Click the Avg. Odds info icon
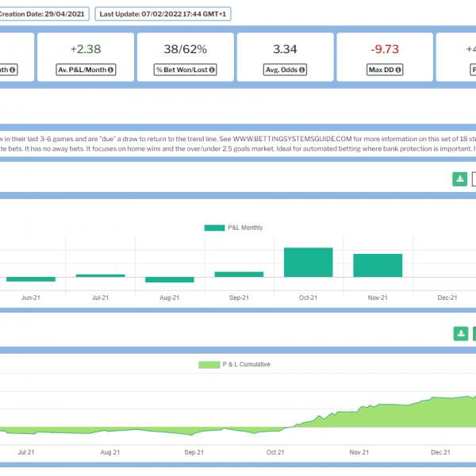The image size is (476, 476). 301,70
